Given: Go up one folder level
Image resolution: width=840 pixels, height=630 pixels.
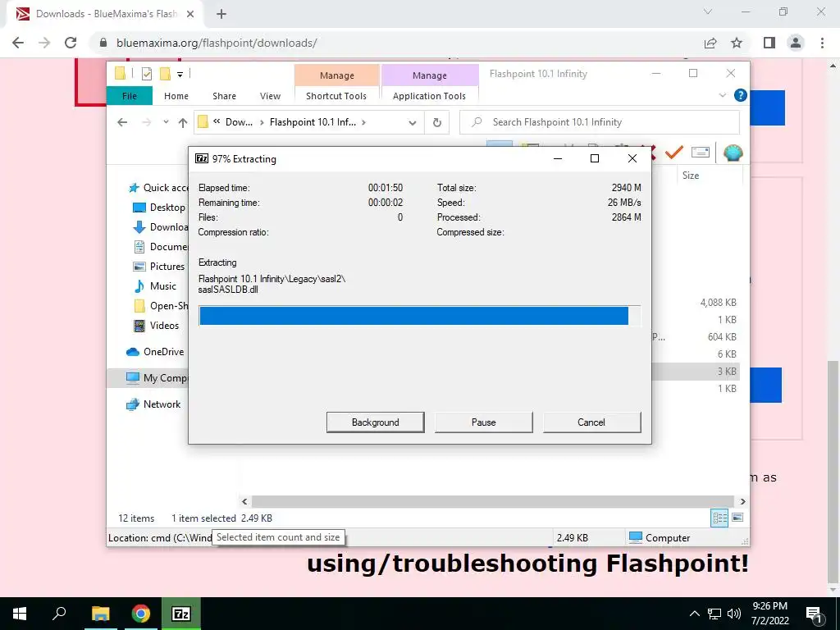Looking at the screenshot, I should [183, 123].
